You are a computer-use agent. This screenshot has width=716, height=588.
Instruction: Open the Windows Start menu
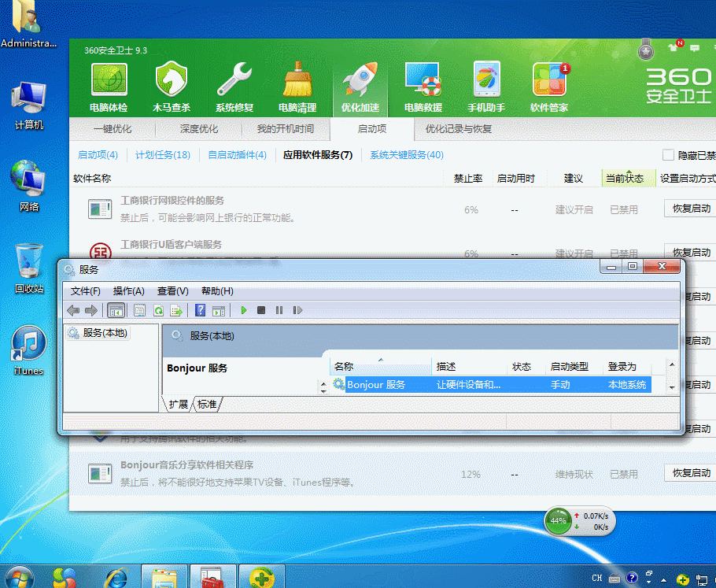[18, 578]
